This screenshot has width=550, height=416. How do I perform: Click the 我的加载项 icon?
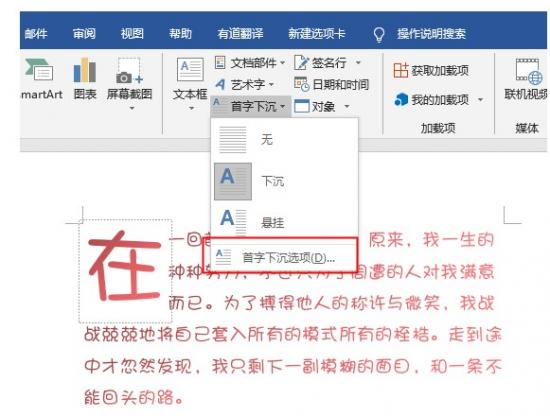coord(401,100)
